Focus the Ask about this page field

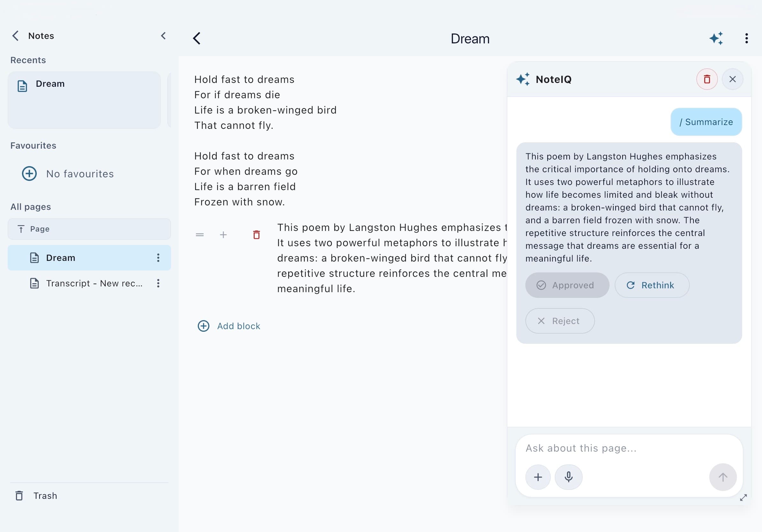pos(629,448)
